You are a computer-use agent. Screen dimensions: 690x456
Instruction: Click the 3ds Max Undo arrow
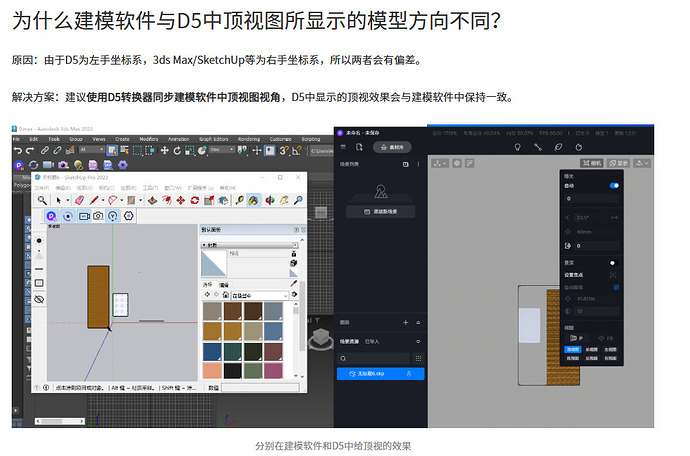point(18,151)
